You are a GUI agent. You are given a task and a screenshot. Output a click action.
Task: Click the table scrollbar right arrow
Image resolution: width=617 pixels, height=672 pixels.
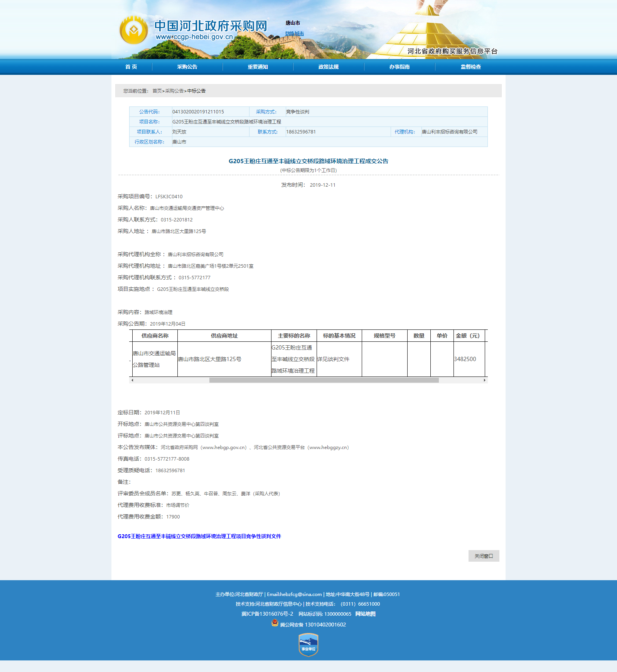point(485,380)
